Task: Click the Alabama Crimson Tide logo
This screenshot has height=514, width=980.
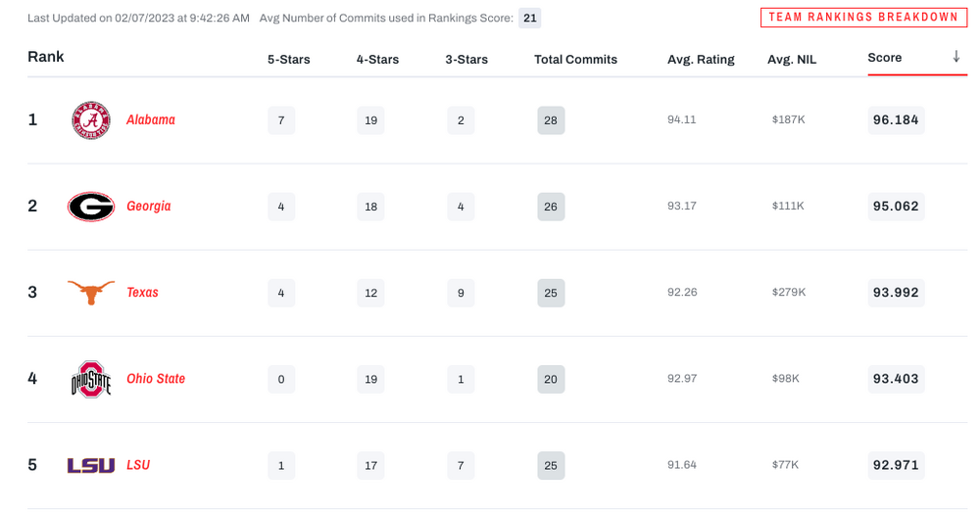Action: coord(91,120)
